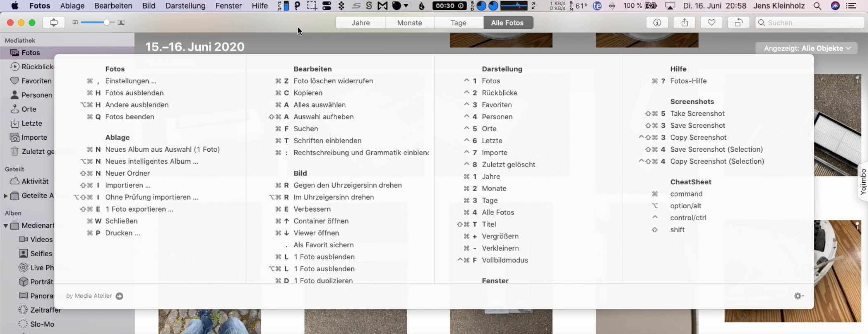
Task: Open CheatSheet settings gear icon
Action: click(x=799, y=296)
